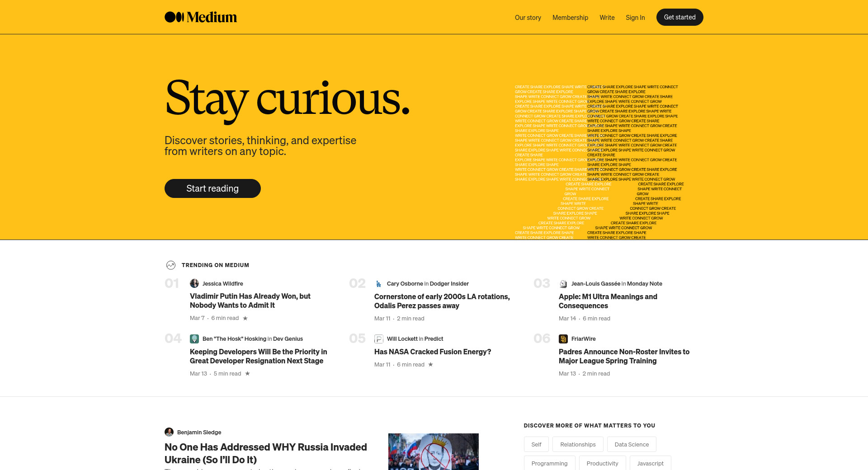The height and width of the screenshot is (470, 868).
Task: Open Padres Announce Non-Roster Invites article
Action: click(x=624, y=356)
